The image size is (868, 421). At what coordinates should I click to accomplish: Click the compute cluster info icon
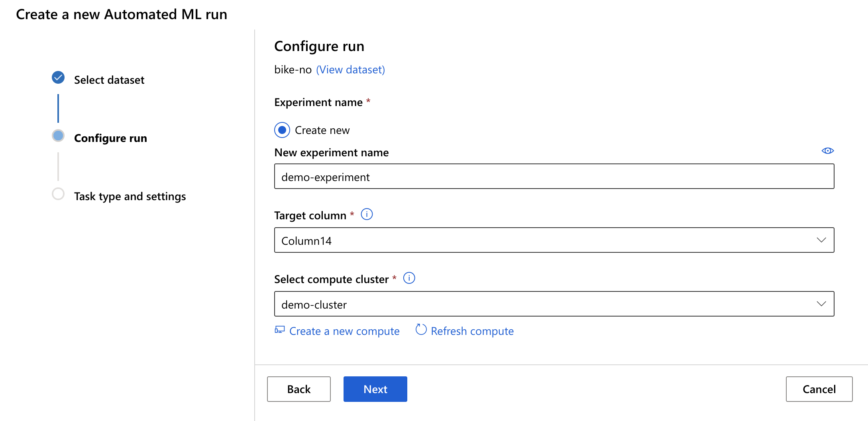click(409, 278)
